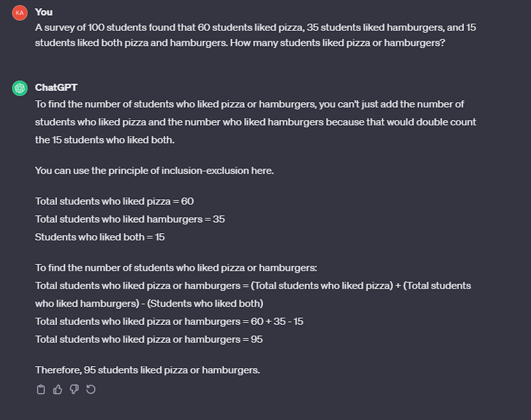Copy the ChatGPT response to clipboard
This screenshot has width=531, height=420.
(41, 389)
